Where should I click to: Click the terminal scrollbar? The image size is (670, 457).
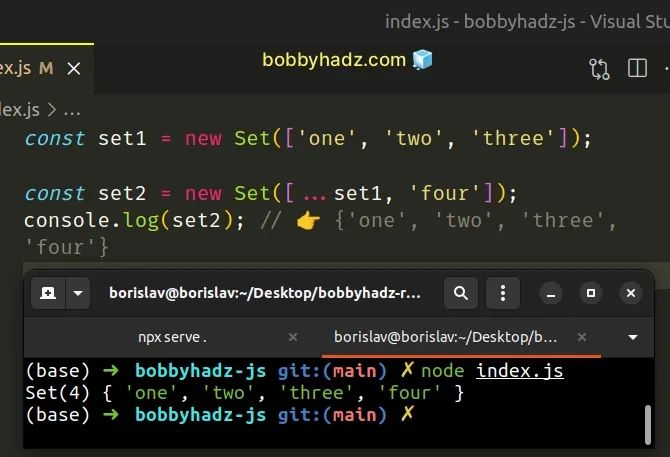click(648, 425)
